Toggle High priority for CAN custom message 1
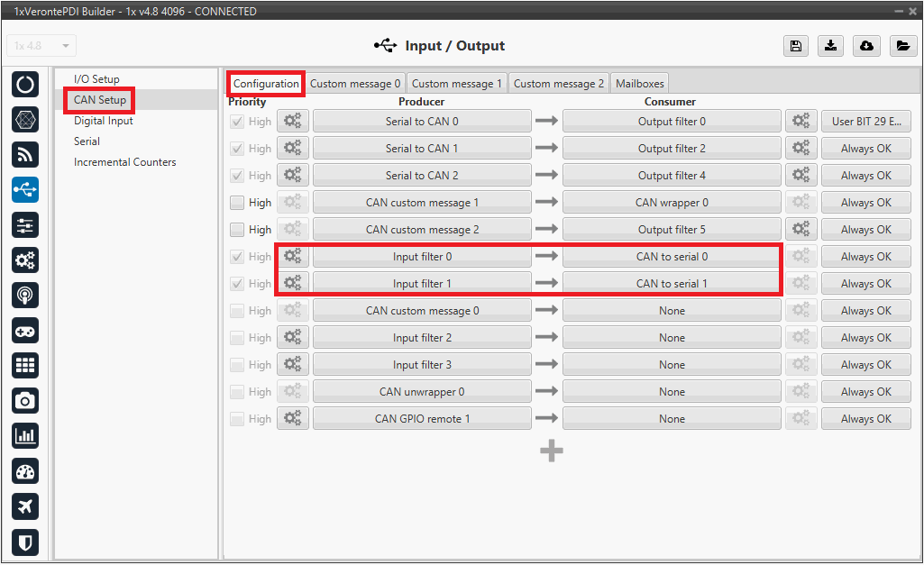The image size is (924, 565). [237, 203]
